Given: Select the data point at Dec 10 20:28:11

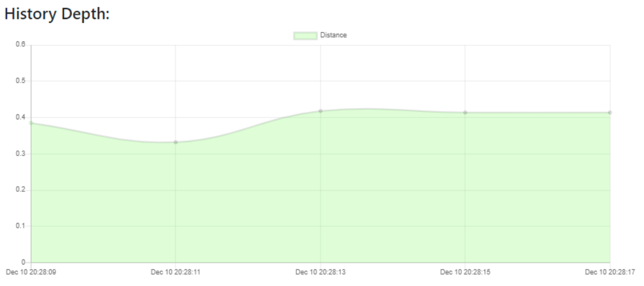Looking at the screenshot, I should point(176,142).
